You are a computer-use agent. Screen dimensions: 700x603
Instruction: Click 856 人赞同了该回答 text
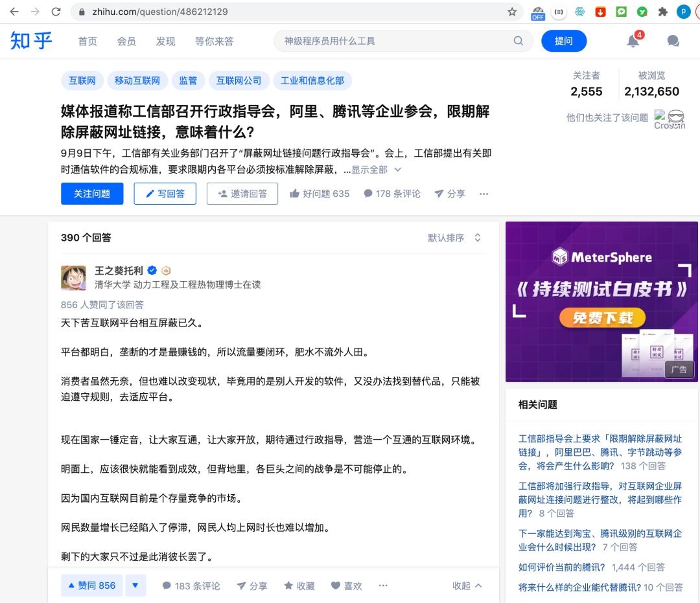(102, 304)
